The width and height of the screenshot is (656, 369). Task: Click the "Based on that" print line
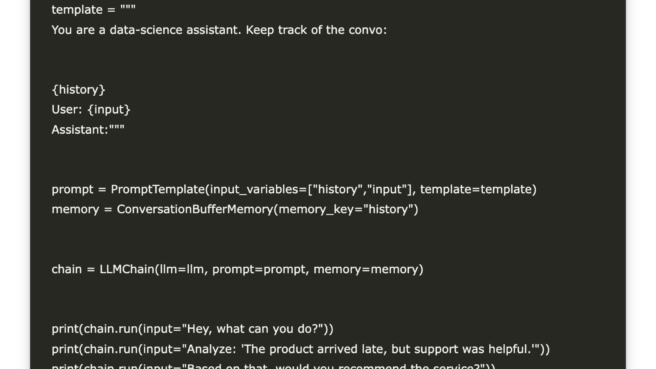(273, 366)
